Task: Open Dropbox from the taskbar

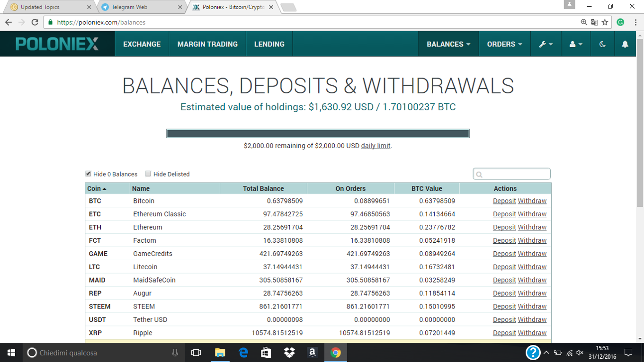Action: coord(289,353)
